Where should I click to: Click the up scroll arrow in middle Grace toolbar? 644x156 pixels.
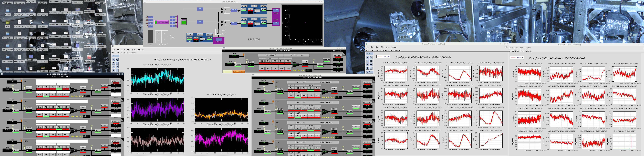[371, 68]
